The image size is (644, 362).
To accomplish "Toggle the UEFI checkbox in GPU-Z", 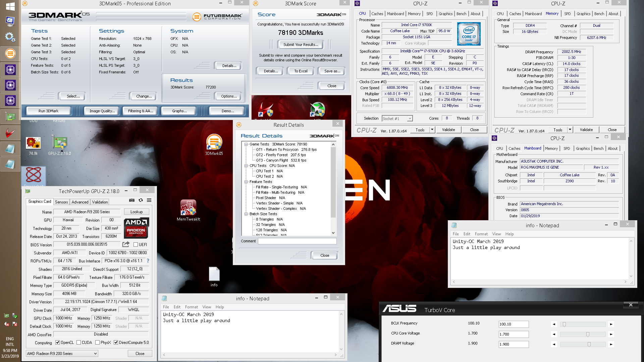I will click(136, 245).
